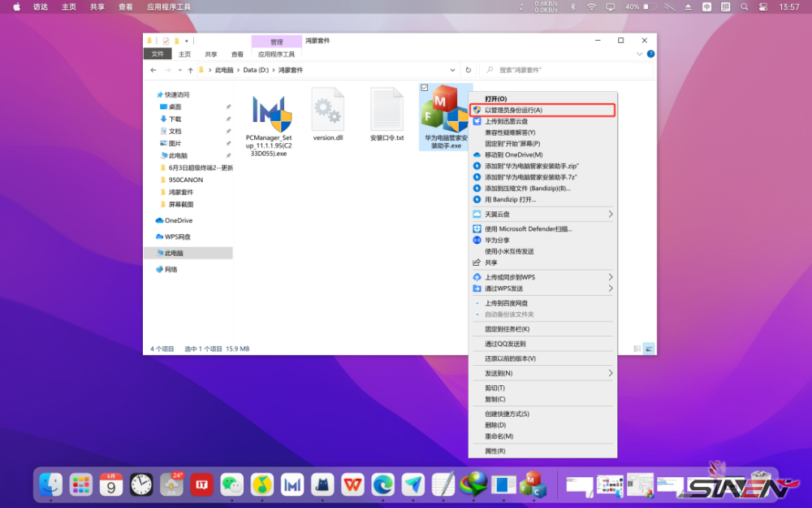Open macOS 访达 menu in menu bar
This screenshot has height=508, width=812.
[41, 7]
